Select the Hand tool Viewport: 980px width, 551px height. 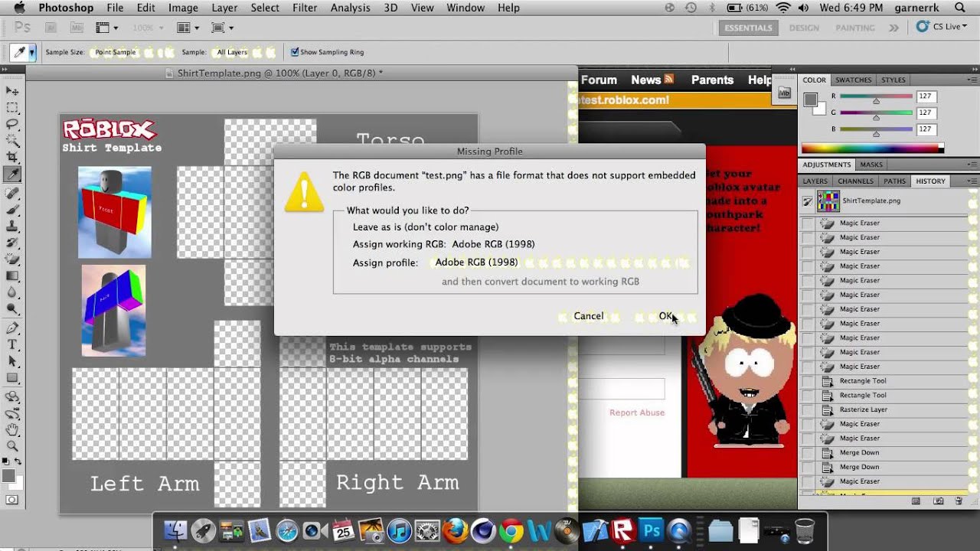[12, 430]
